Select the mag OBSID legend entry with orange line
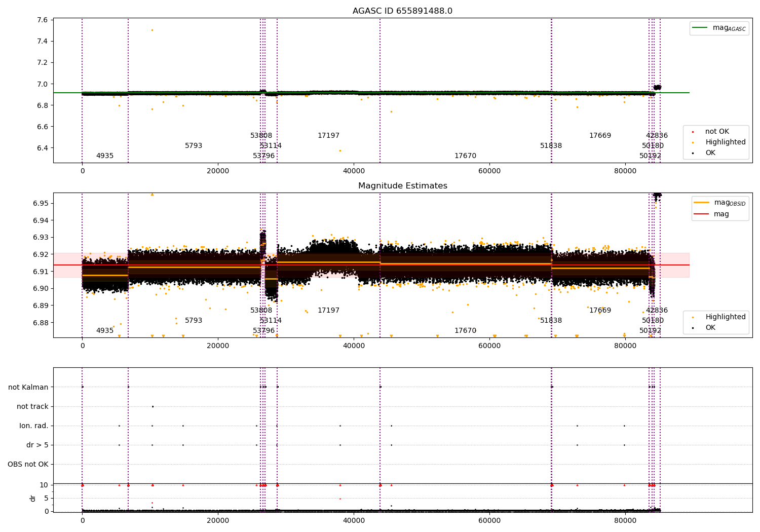 pyautogui.click(x=720, y=203)
